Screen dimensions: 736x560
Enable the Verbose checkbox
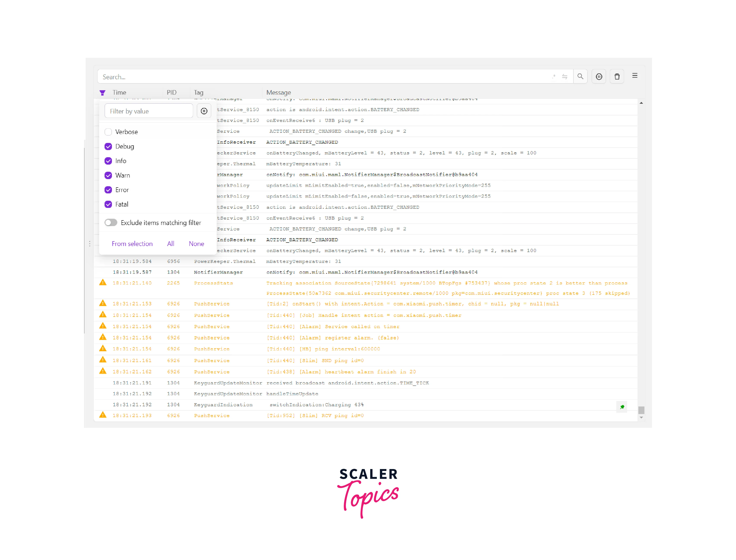(108, 132)
